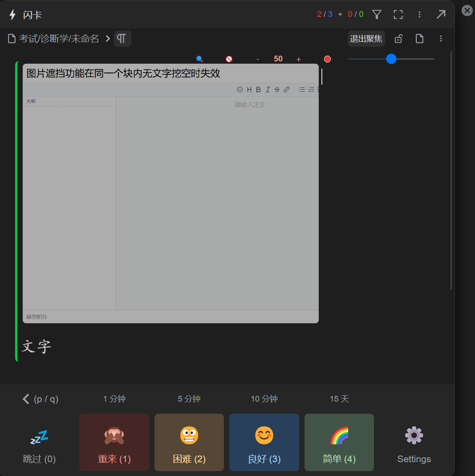475x476 pixels.
Task: Click the open-in-new-window arrow icon
Action: coord(441,14)
